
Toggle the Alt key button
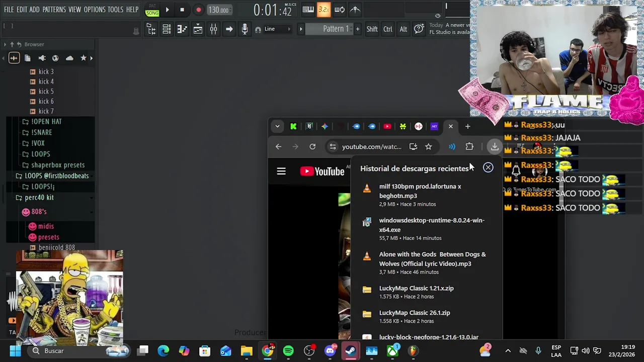[403, 29]
